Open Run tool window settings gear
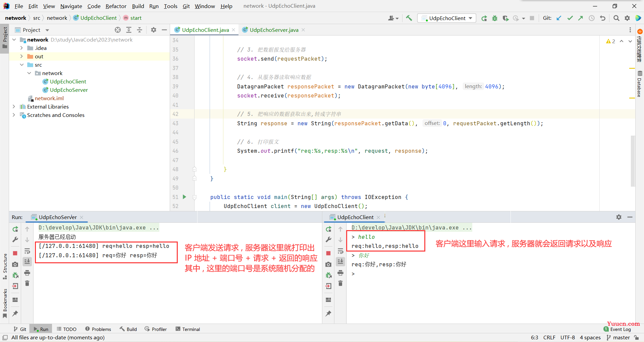Image resolution: width=644 pixels, height=342 pixels. pos(619,217)
